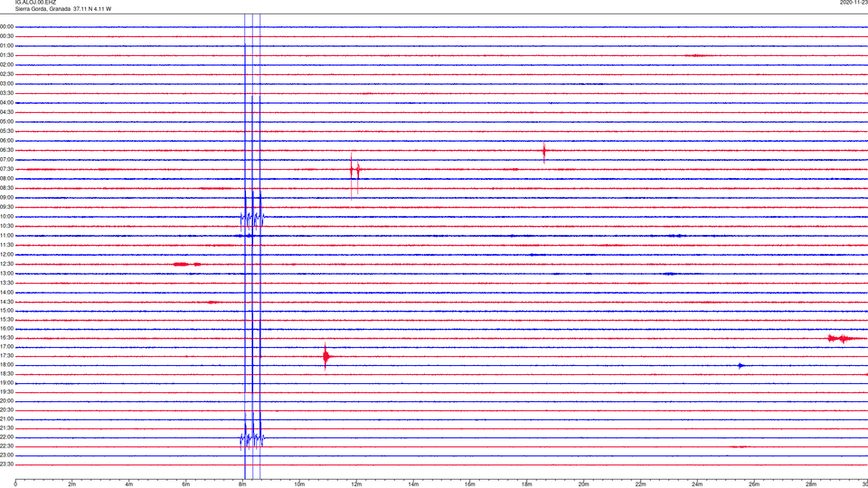Click the 6m axis tick label
868x488 pixels.
[x=185, y=484]
